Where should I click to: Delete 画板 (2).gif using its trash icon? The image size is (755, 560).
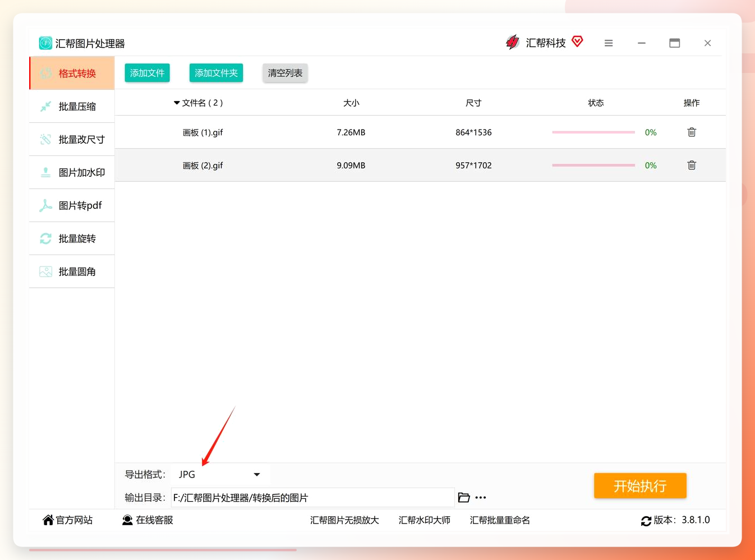pos(692,165)
